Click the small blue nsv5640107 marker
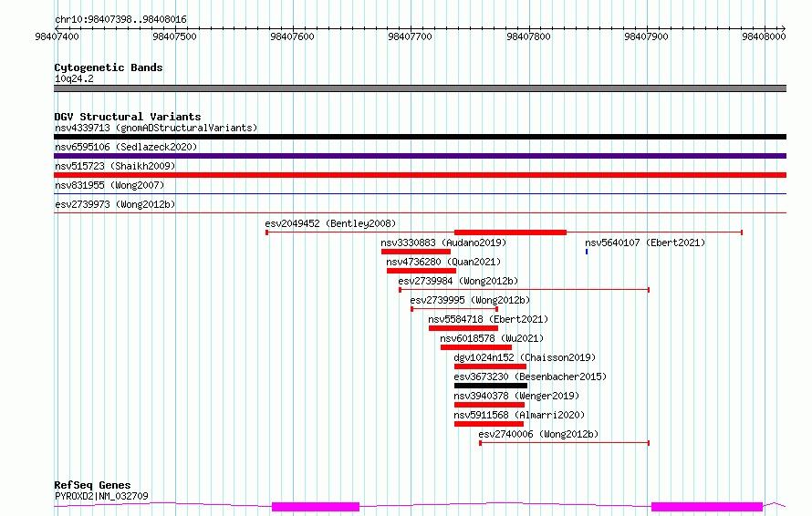 tap(587, 252)
